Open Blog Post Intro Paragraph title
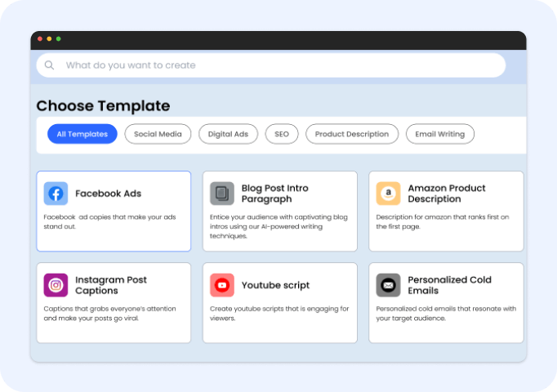This screenshot has height=392, width=557. (275, 194)
